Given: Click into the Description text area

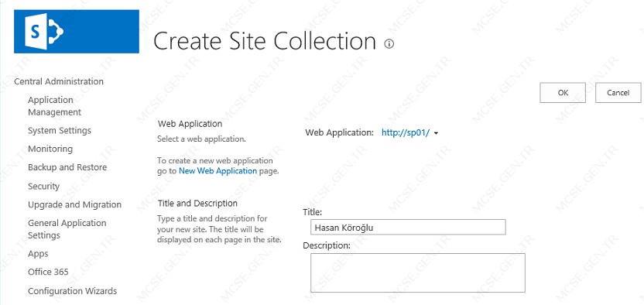Looking at the screenshot, I should tap(418, 272).
